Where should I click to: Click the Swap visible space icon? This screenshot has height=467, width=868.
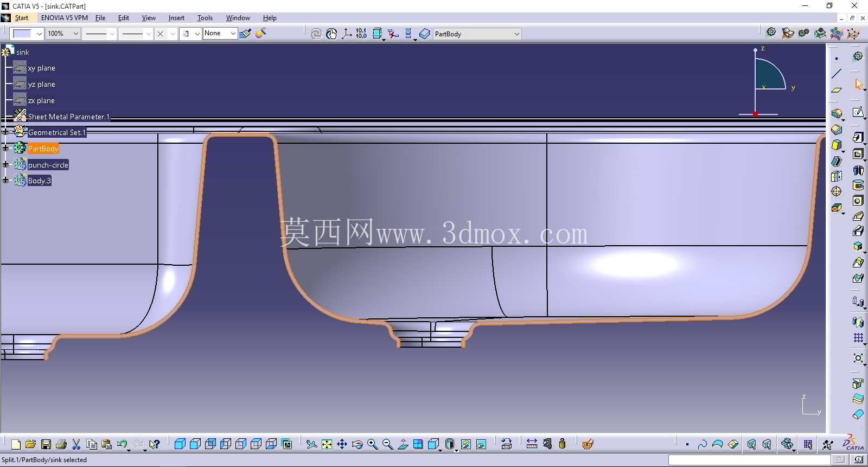481,444
